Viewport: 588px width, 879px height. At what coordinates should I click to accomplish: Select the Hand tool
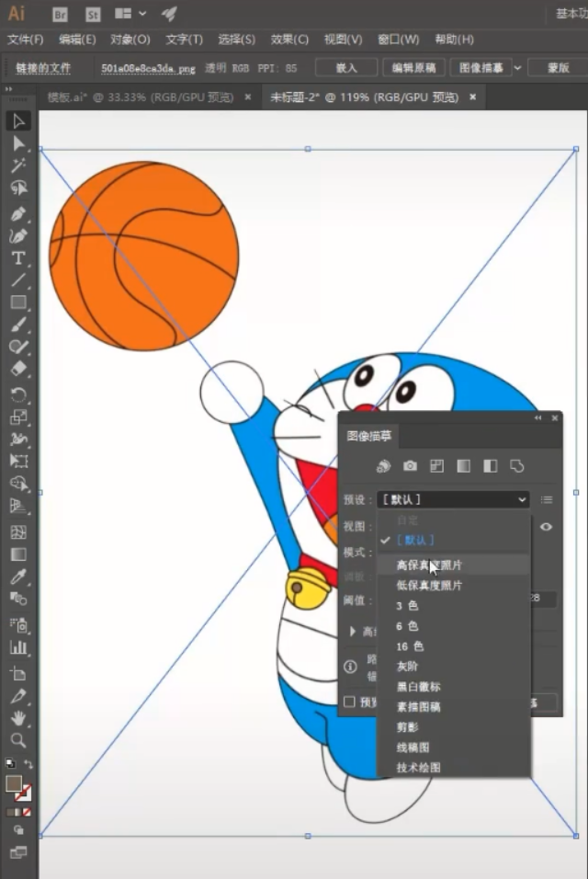[18, 718]
